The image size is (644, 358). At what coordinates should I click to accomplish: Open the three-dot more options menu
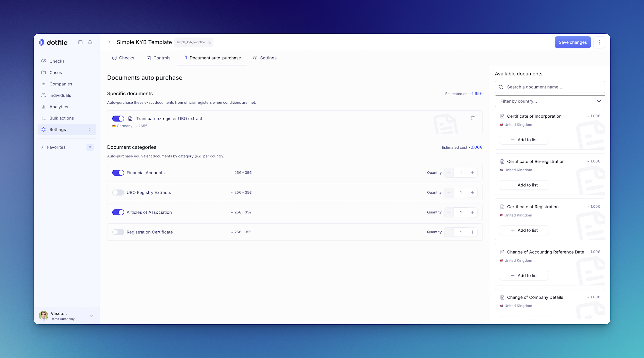pos(599,42)
